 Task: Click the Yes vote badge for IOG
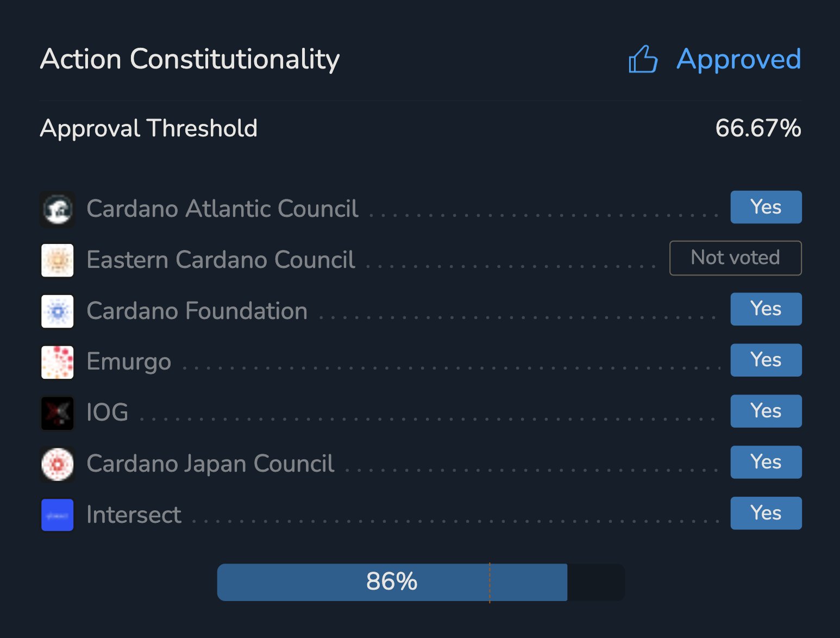point(766,411)
